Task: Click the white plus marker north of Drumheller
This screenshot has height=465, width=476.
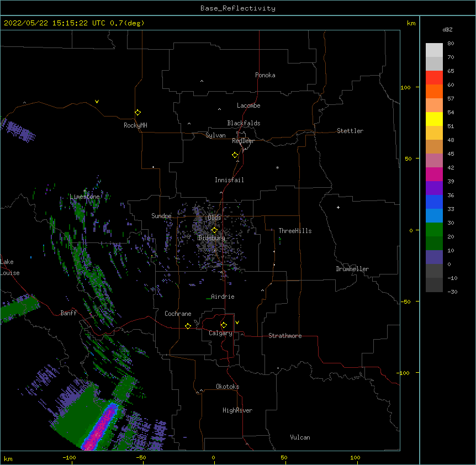Action: (338, 207)
